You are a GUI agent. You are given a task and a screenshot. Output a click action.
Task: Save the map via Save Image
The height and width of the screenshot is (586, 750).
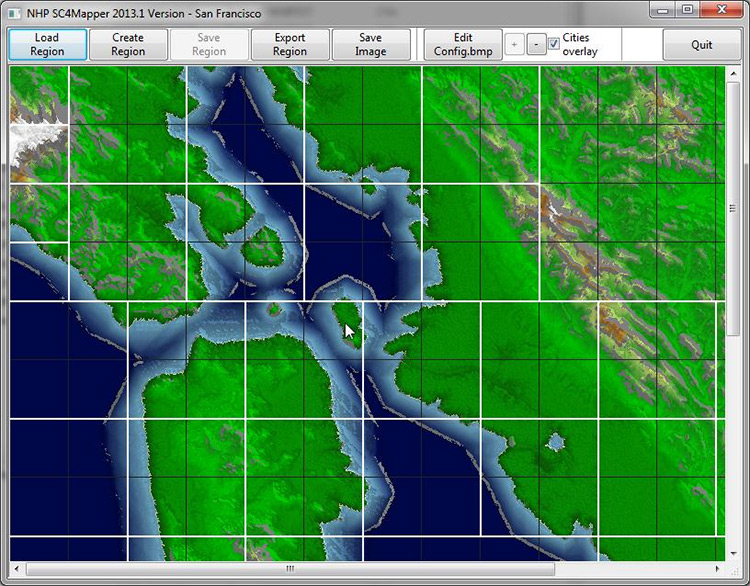(x=371, y=44)
